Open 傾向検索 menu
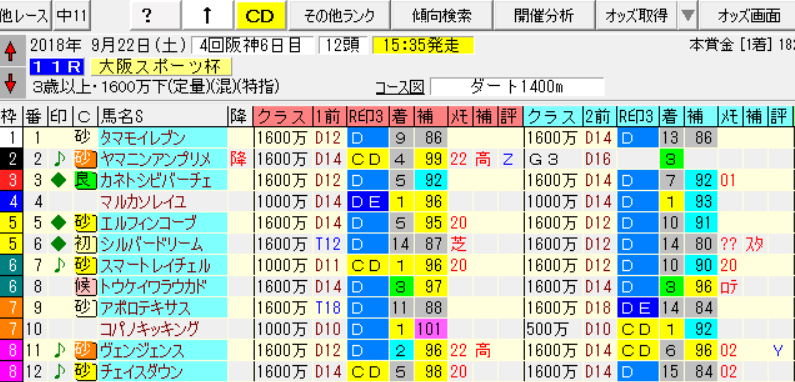Viewport: 795px width, 382px height. [442, 16]
